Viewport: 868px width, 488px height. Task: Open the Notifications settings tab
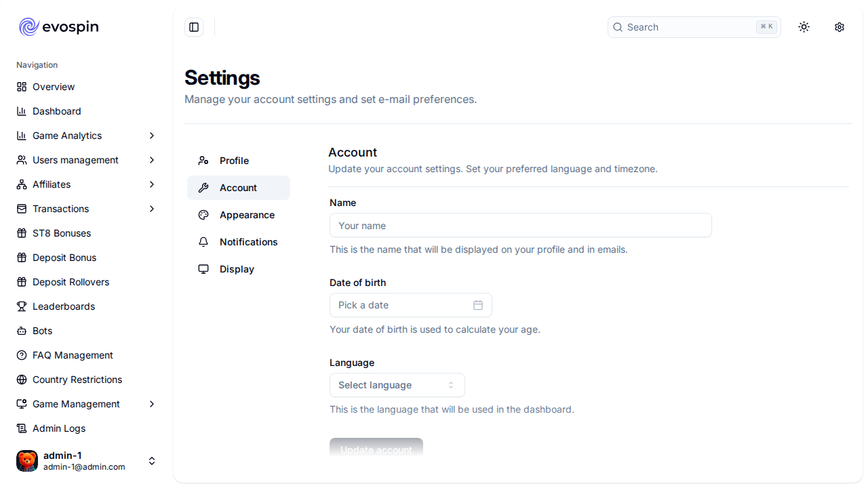point(239,242)
